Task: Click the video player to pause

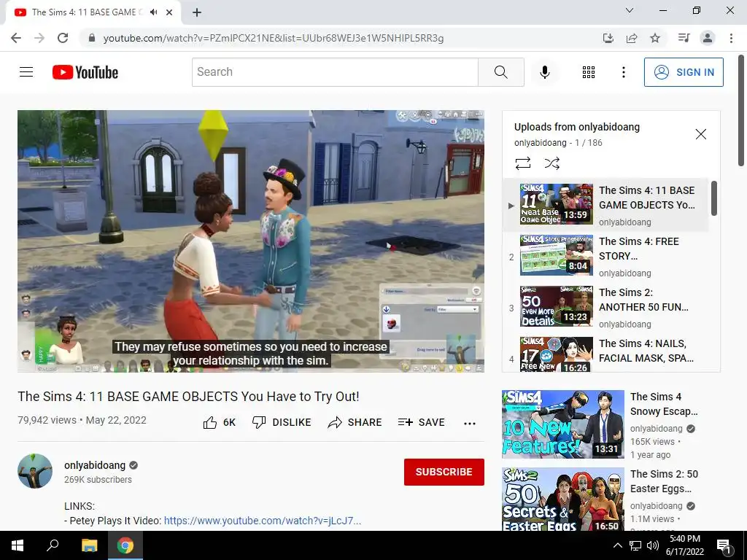Action: pos(251,241)
